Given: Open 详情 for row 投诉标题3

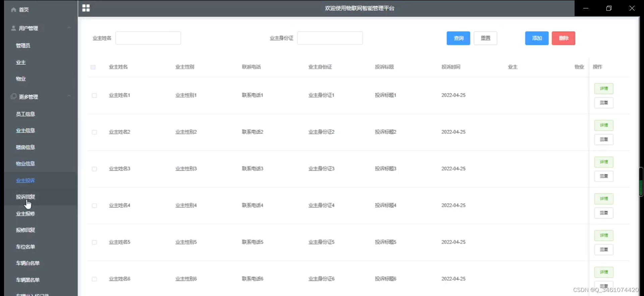Looking at the screenshot, I should click(x=604, y=162).
